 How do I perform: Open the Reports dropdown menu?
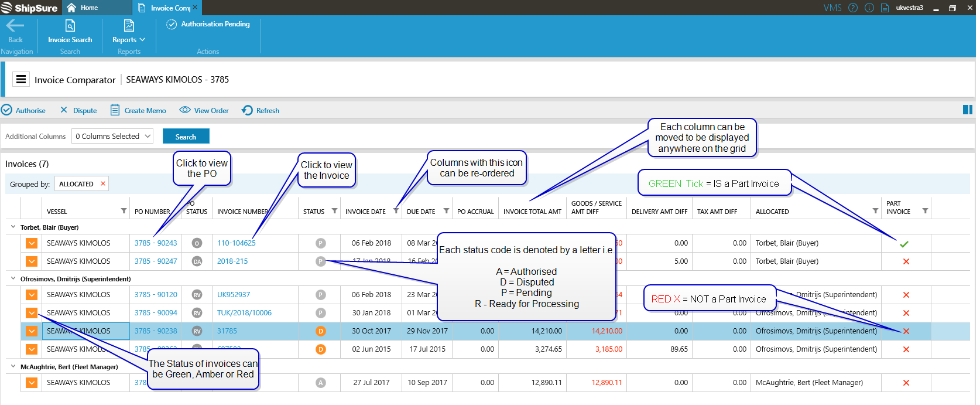(x=128, y=39)
